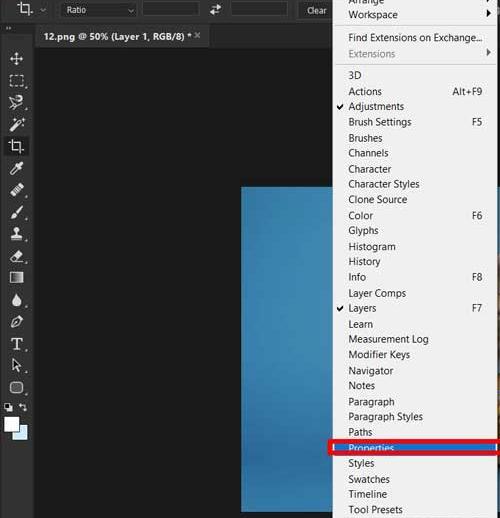Open the Brushes panel
500x518 pixels.
point(415,138)
